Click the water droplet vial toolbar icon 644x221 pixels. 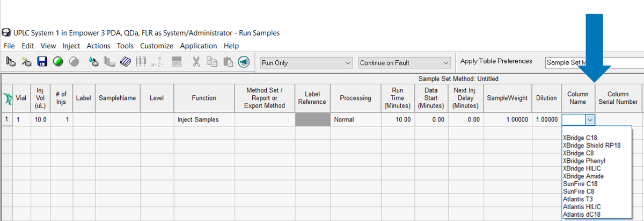pyautogui.click(x=93, y=62)
